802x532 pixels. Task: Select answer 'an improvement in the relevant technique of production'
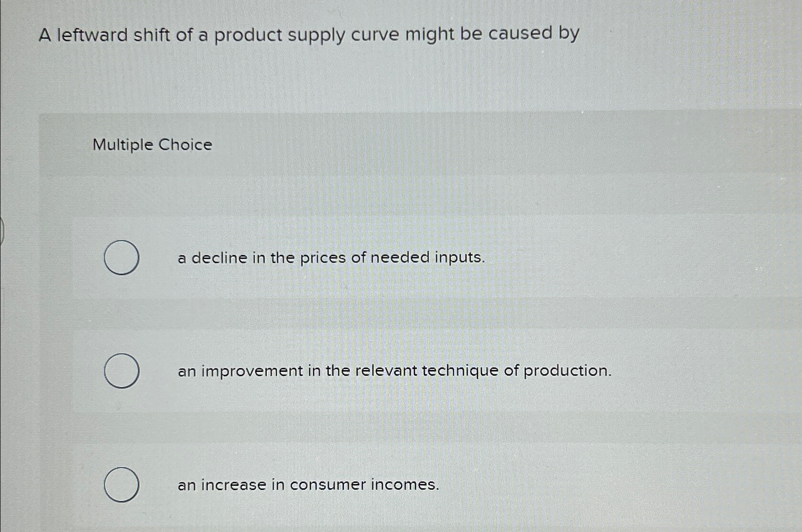(x=395, y=372)
